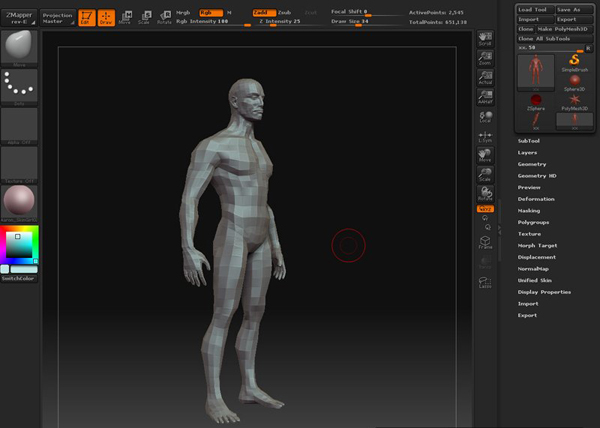This screenshot has height=428, width=600.
Task: Toggle Zadd sculpt mode
Action: point(264,13)
